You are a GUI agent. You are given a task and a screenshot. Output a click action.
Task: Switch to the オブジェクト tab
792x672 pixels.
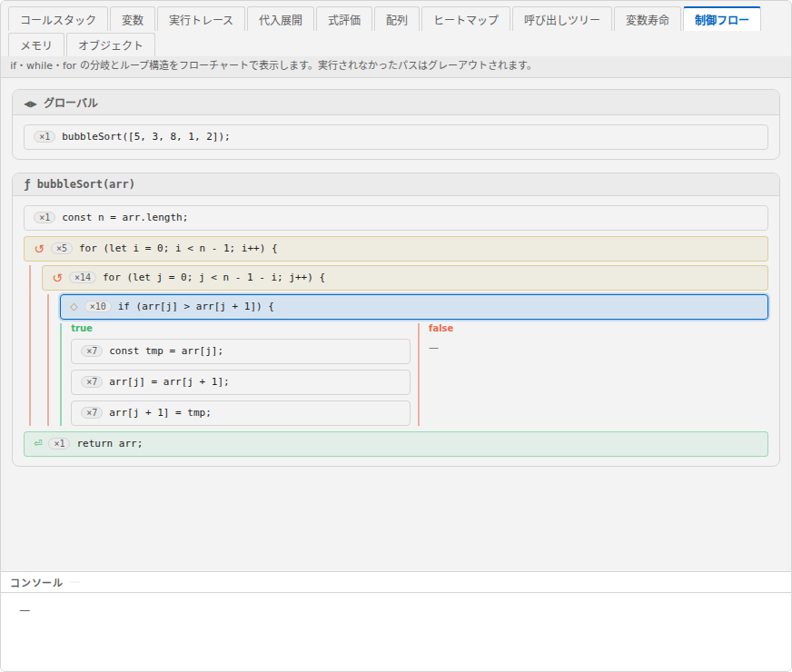tap(111, 45)
